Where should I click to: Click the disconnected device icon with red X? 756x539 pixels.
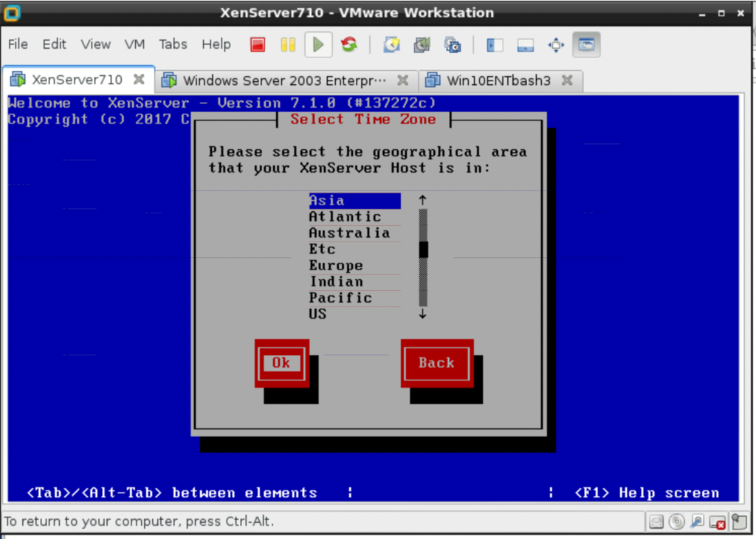click(718, 522)
